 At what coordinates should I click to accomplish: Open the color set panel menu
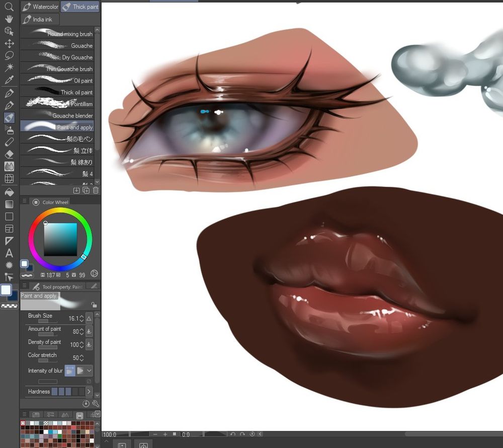coord(24,414)
